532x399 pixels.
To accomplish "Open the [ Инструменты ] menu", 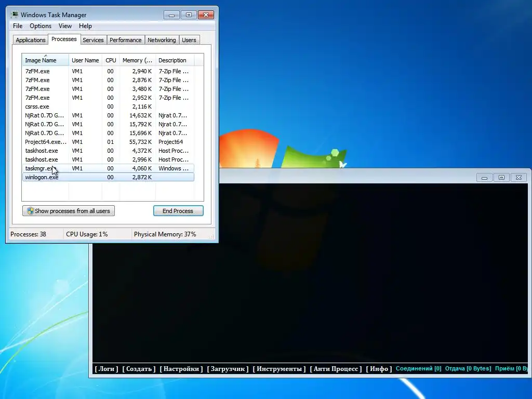I will 279,369.
